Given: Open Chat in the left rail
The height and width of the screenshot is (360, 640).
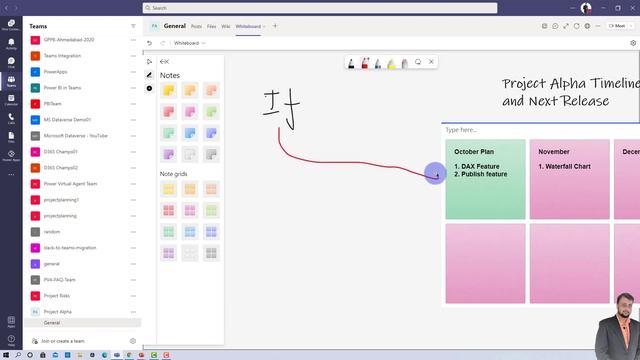Looking at the screenshot, I should point(11,62).
